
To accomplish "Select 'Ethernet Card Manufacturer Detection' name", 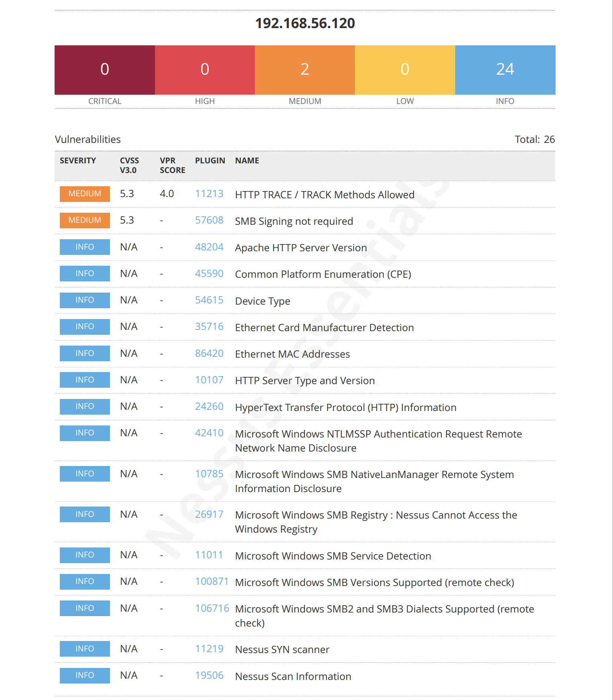I will (x=324, y=328).
